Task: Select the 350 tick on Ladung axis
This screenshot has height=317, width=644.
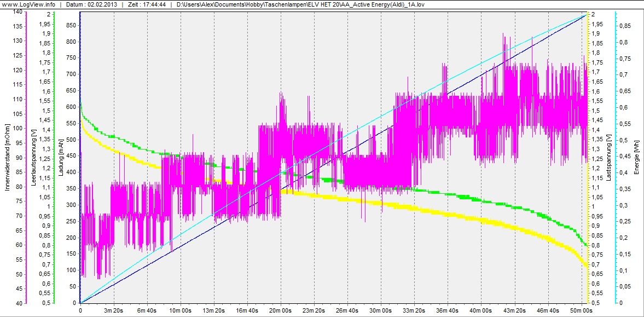Action: (x=72, y=189)
